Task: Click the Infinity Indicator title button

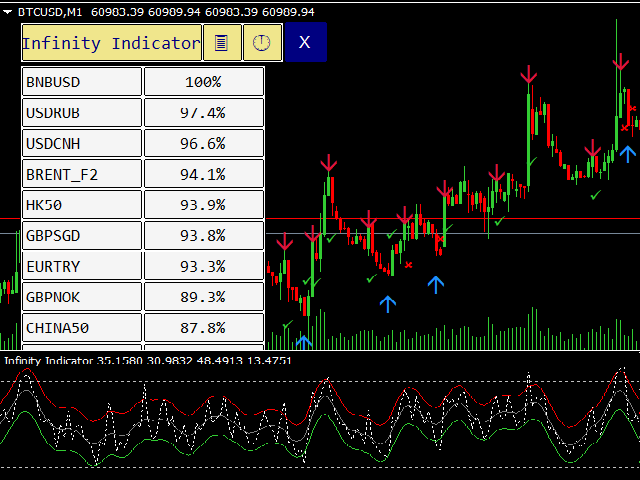Action: point(111,43)
